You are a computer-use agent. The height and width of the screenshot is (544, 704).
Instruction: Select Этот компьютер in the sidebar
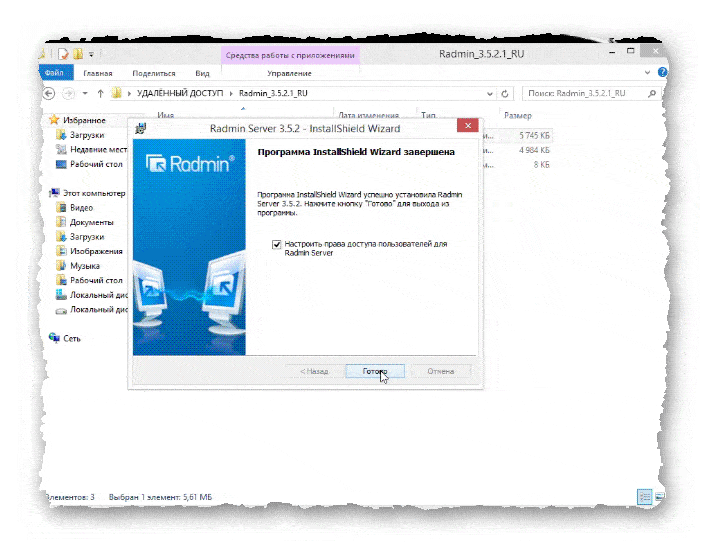coord(88,193)
